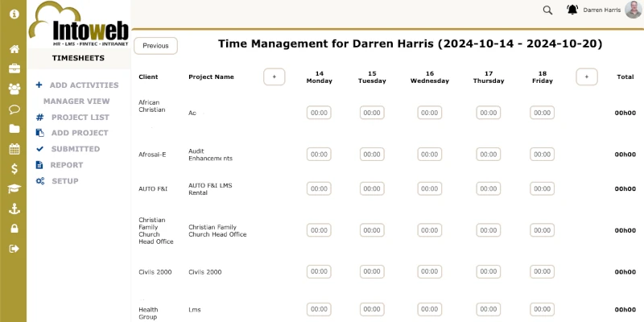
Task: Click Monday time field for Christian Family Church
Action: pos(319,230)
